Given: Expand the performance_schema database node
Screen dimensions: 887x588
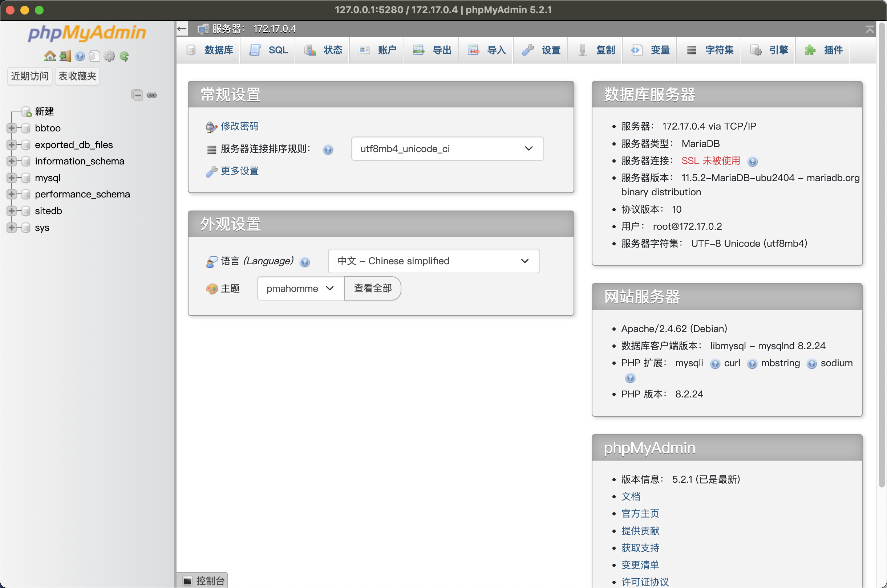Looking at the screenshot, I should [11, 194].
